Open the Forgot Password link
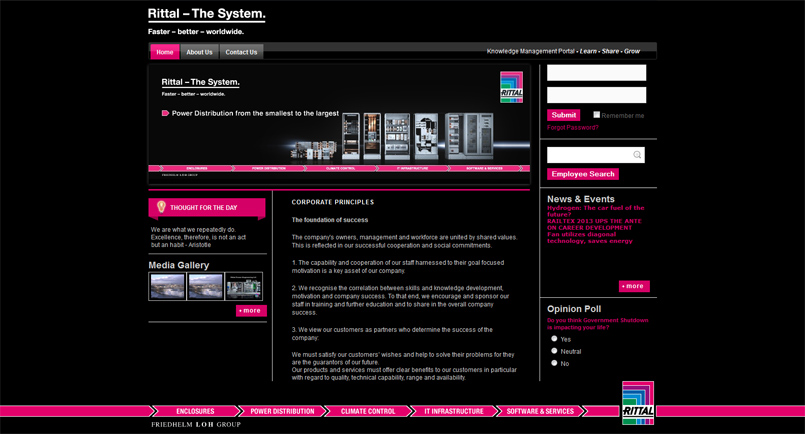This screenshot has height=434, width=805. (x=573, y=127)
